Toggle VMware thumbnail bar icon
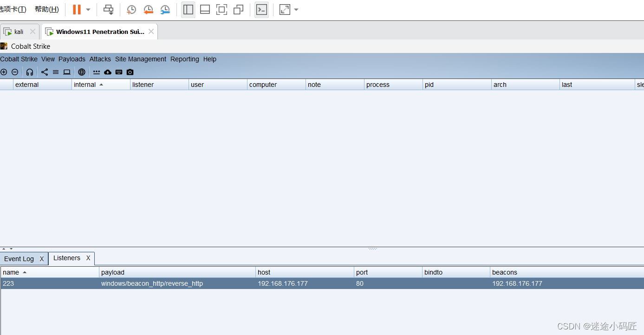 point(205,9)
